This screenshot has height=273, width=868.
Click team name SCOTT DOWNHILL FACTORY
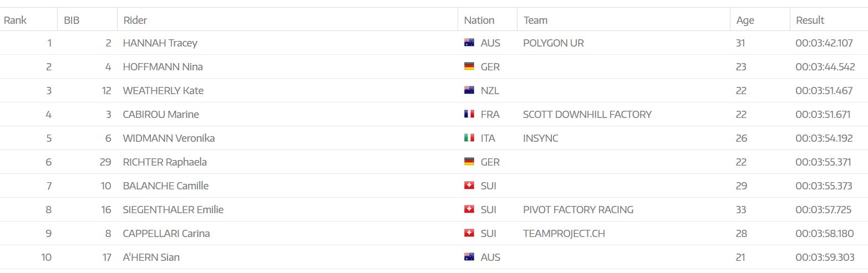587,114
